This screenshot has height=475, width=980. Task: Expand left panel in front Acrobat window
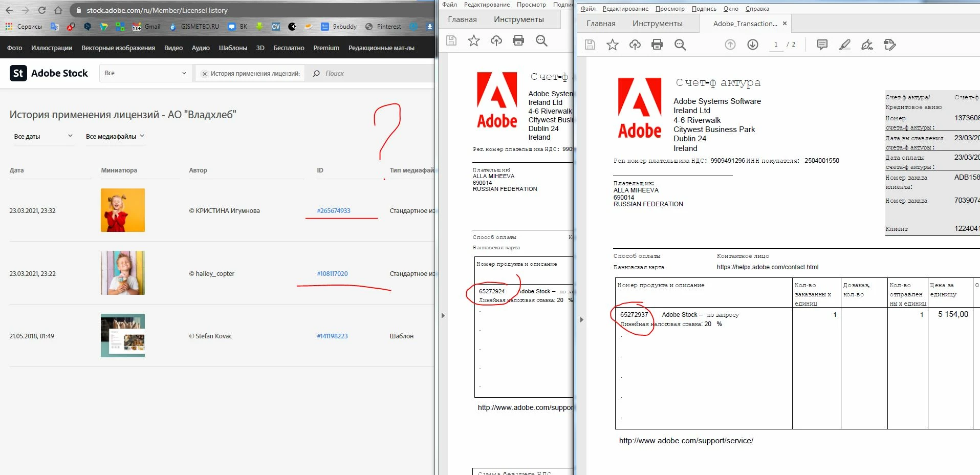point(582,319)
